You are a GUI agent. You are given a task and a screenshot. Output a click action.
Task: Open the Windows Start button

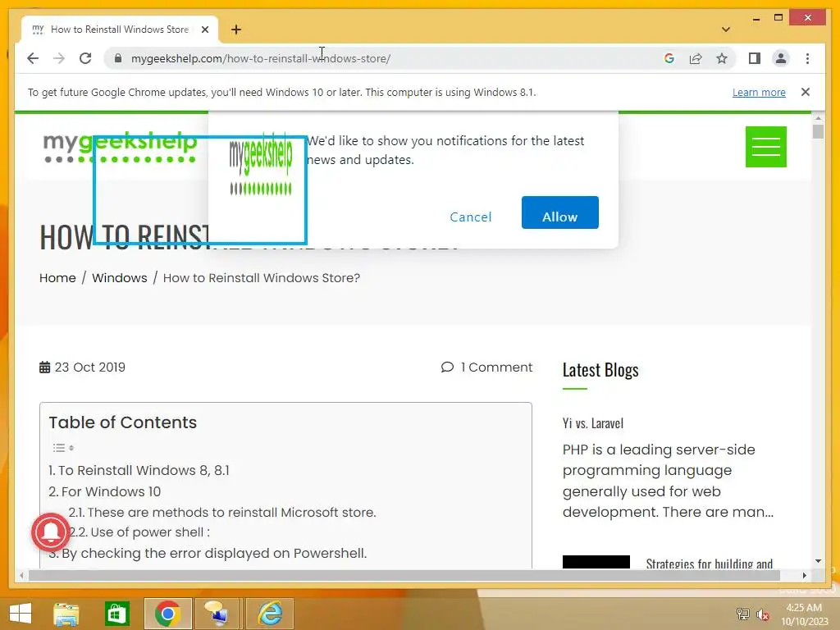click(21, 614)
